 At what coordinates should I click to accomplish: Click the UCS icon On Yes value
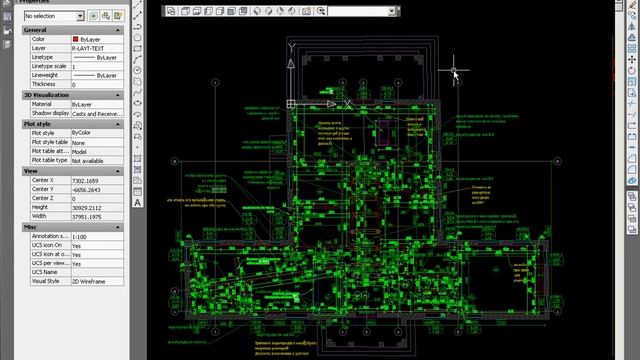point(97,246)
